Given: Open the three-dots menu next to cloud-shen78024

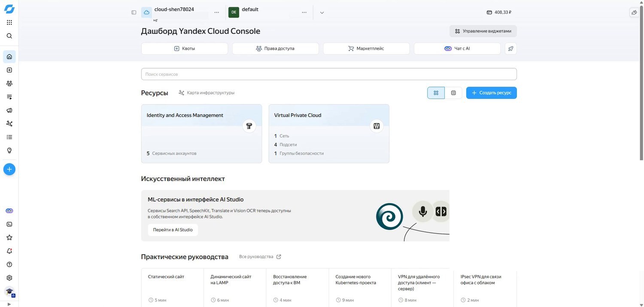Looking at the screenshot, I should pos(217,12).
